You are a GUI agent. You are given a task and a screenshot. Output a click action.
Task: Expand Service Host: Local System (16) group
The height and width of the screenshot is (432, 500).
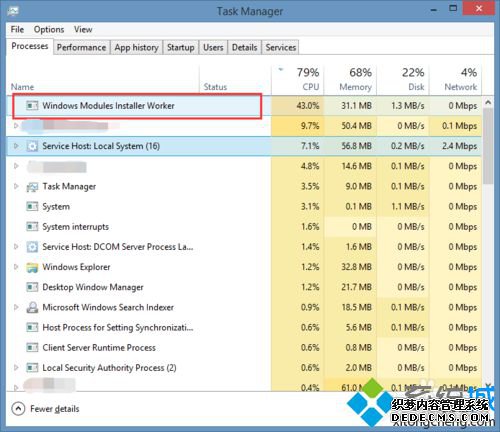pyautogui.click(x=16, y=146)
